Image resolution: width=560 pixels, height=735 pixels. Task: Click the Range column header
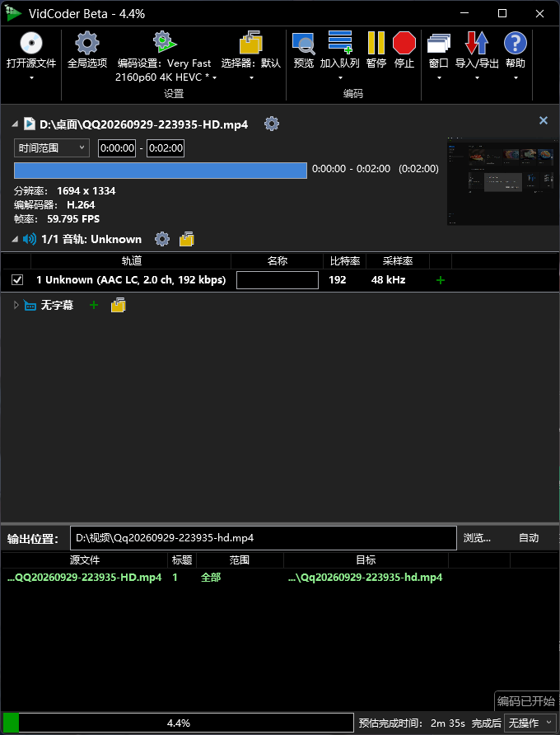240,560
